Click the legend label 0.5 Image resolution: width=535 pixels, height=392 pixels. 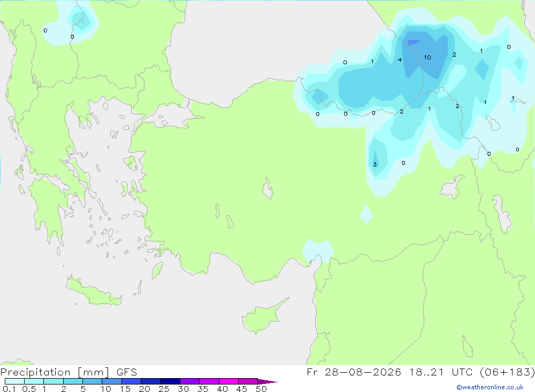29,389
